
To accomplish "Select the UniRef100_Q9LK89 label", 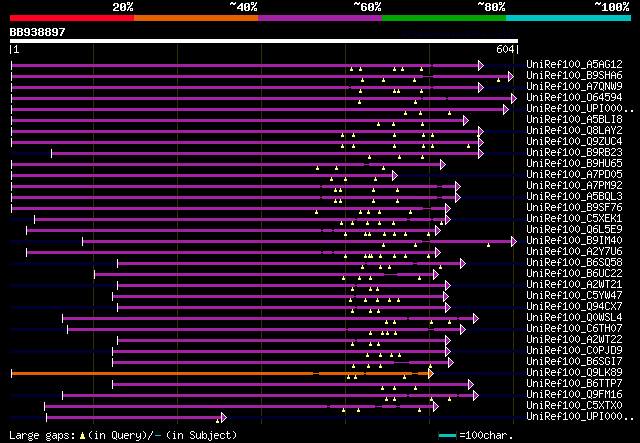I will (574, 373).
